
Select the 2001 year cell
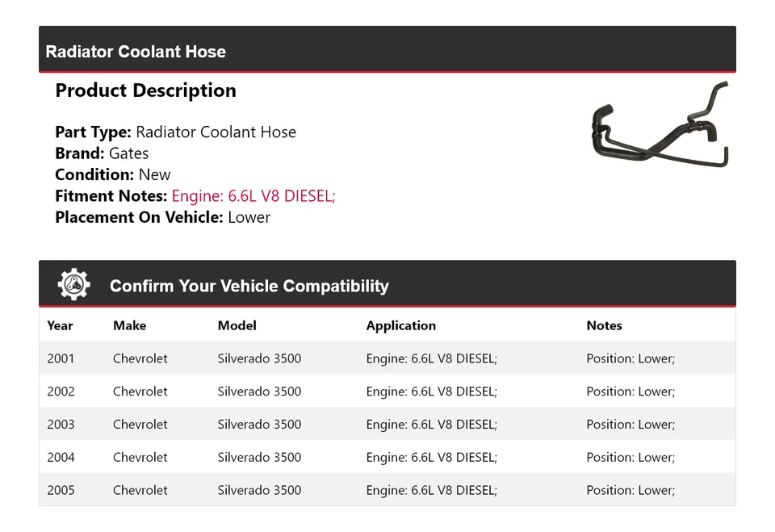[61, 358]
